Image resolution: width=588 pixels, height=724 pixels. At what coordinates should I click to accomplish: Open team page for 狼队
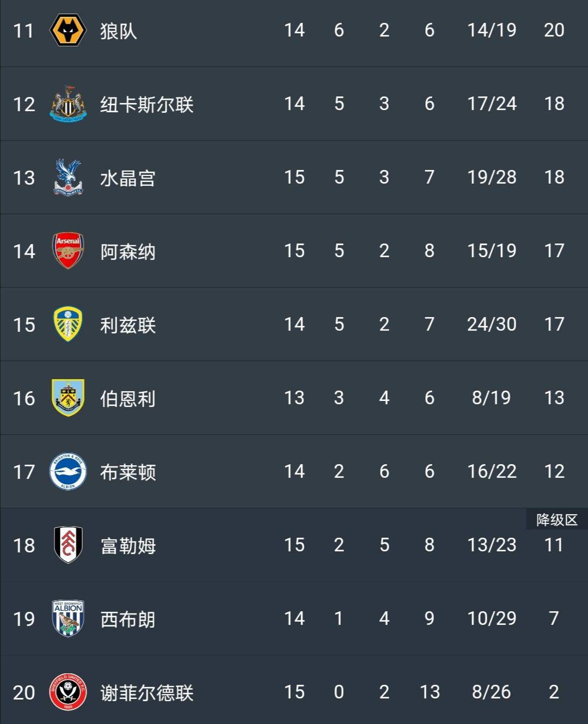[x=119, y=31]
